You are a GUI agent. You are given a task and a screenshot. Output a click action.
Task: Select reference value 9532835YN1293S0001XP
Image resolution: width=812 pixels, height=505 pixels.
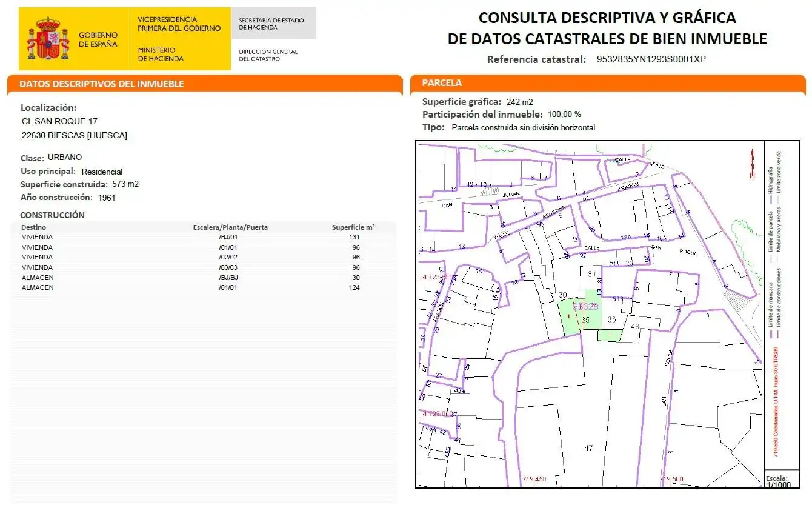pos(651,59)
